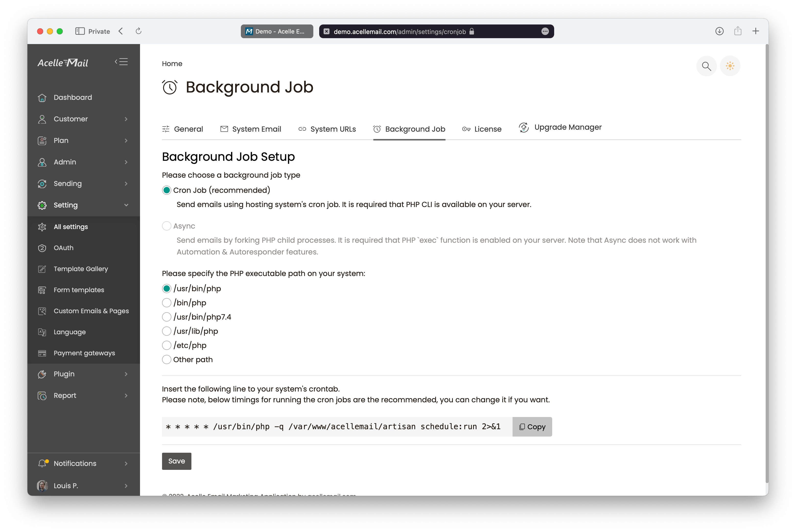Select the /bin/php executable path
This screenshot has width=796, height=532.
pyautogui.click(x=166, y=303)
